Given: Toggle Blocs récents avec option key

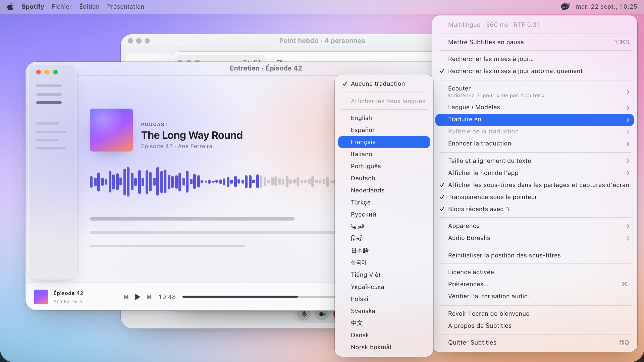Looking at the screenshot, I should 535,209.
